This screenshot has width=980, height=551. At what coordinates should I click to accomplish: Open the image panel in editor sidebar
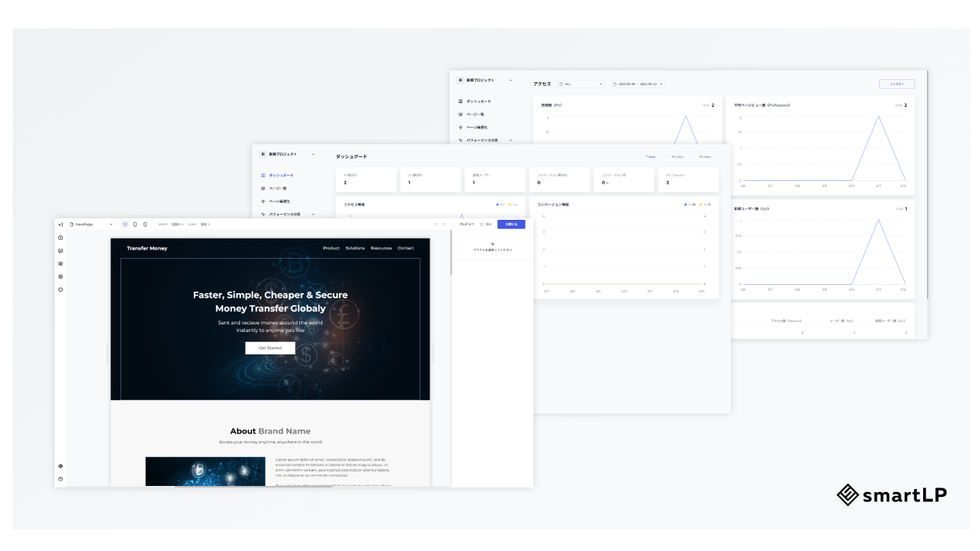pos(61,250)
